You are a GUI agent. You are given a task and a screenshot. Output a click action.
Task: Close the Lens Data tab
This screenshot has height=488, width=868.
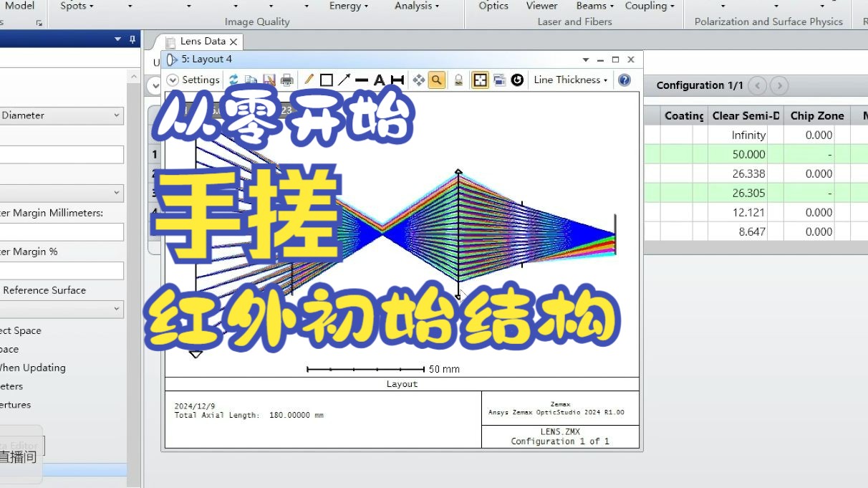[x=233, y=42]
